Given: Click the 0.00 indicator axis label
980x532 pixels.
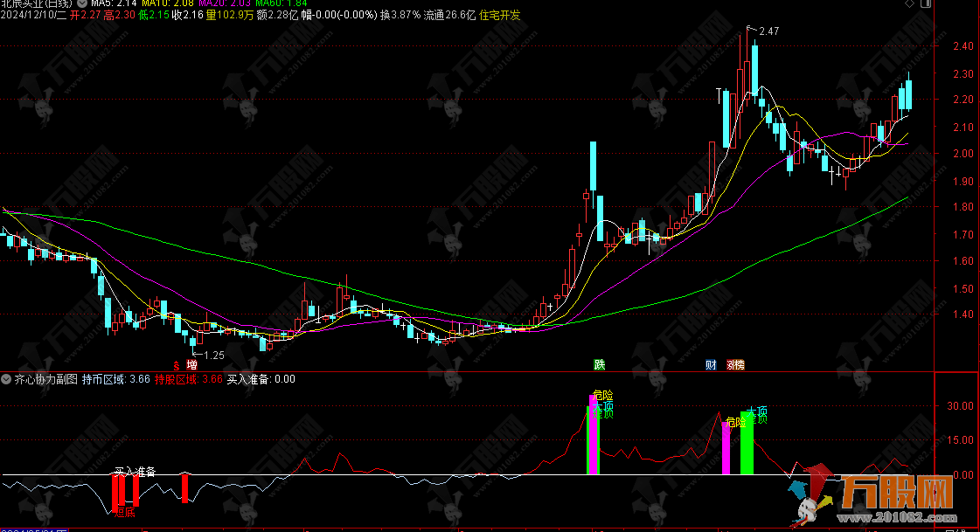Looking at the screenshot, I should (x=963, y=475).
